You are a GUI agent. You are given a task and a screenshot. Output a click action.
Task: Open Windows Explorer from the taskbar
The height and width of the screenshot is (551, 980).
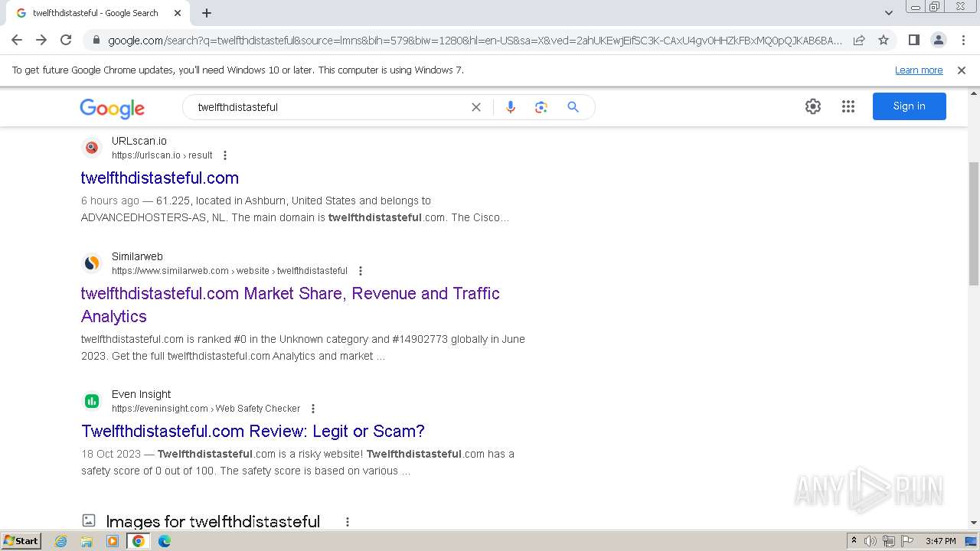(87, 541)
